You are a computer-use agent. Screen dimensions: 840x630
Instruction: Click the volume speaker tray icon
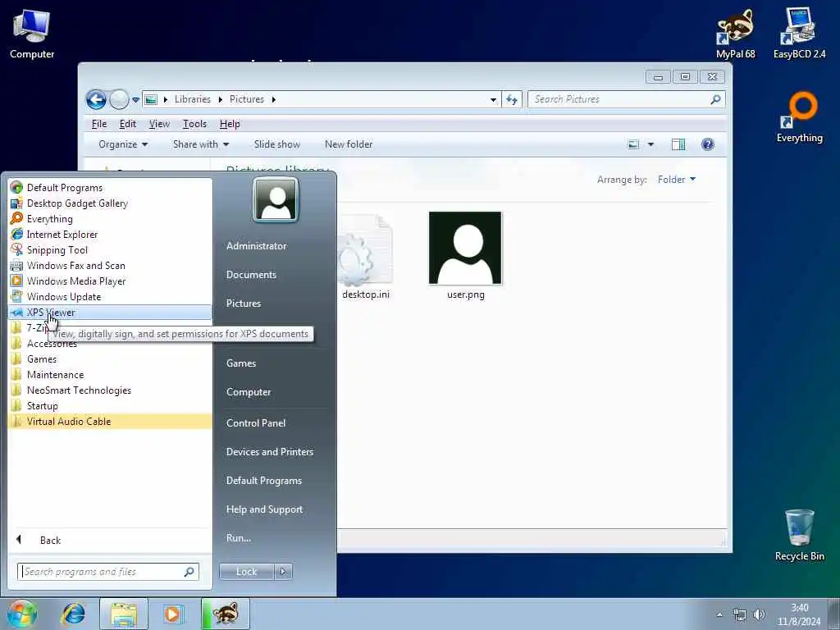point(759,614)
